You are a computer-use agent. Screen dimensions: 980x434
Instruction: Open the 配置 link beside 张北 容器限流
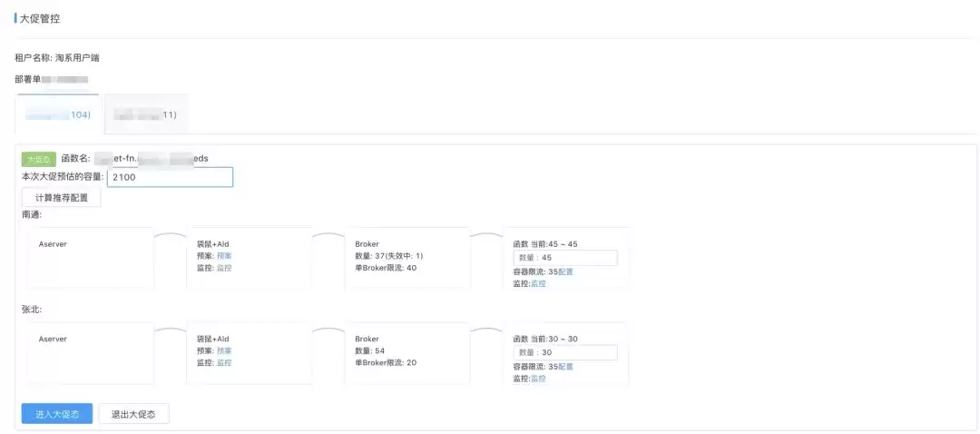click(565, 367)
